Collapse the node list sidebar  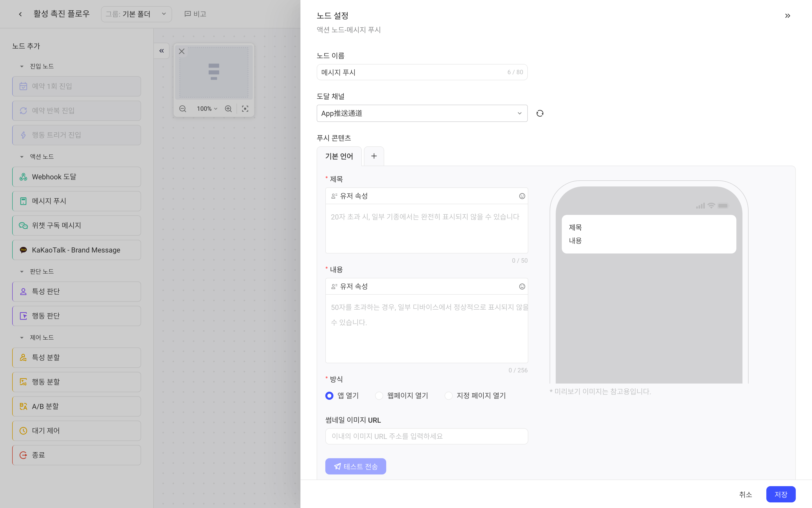pyautogui.click(x=161, y=51)
